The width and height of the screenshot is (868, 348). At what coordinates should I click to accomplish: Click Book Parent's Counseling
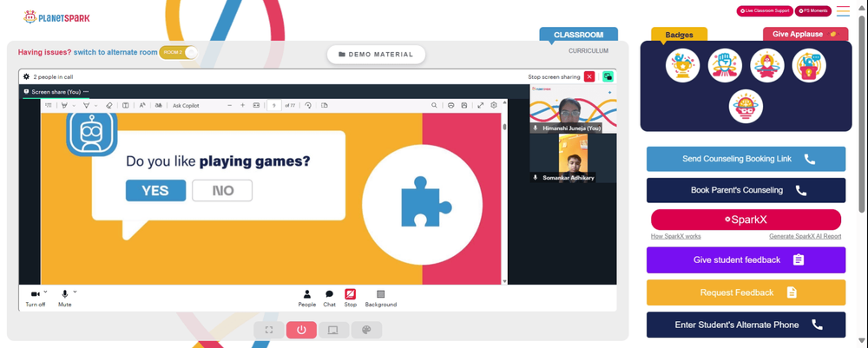click(x=746, y=190)
